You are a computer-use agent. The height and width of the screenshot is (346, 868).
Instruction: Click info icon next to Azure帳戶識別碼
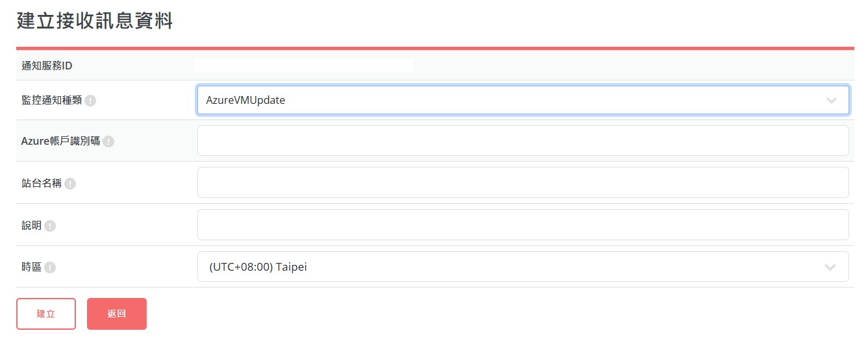coord(108,142)
